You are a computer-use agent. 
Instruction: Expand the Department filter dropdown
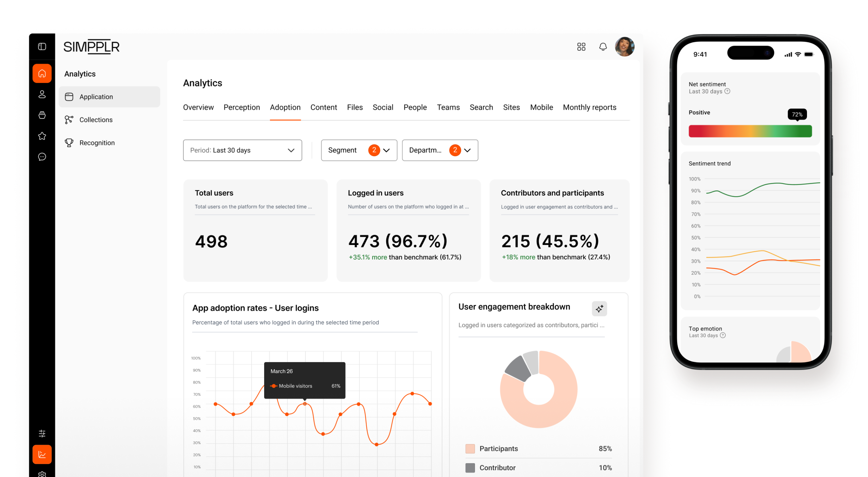(x=440, y=150)
